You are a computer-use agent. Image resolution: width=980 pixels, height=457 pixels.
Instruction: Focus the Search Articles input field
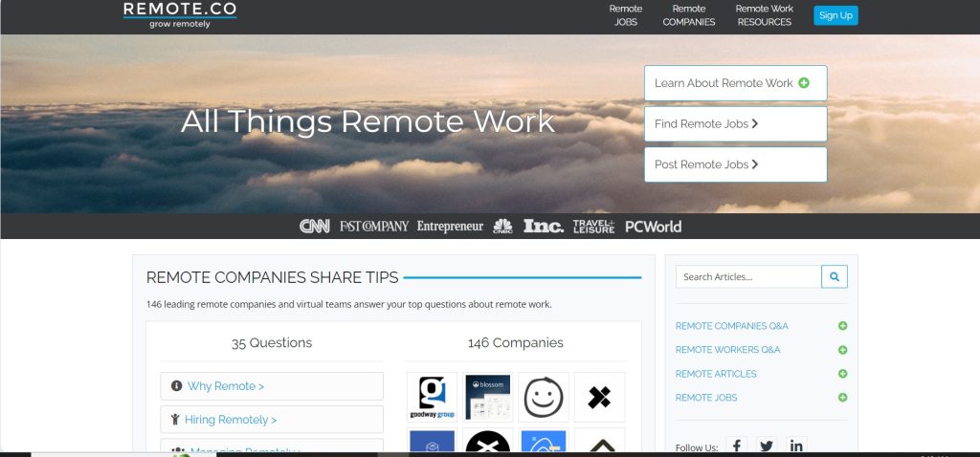tap(747, 276)
